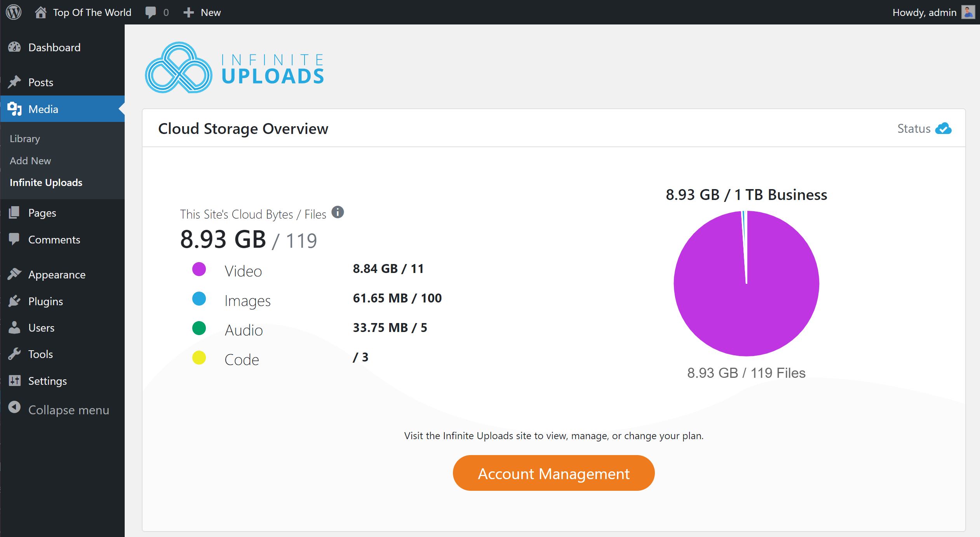Screen dimensions: 980x537
Task: Open the Users menu
Action: click(x=62, y=328)
